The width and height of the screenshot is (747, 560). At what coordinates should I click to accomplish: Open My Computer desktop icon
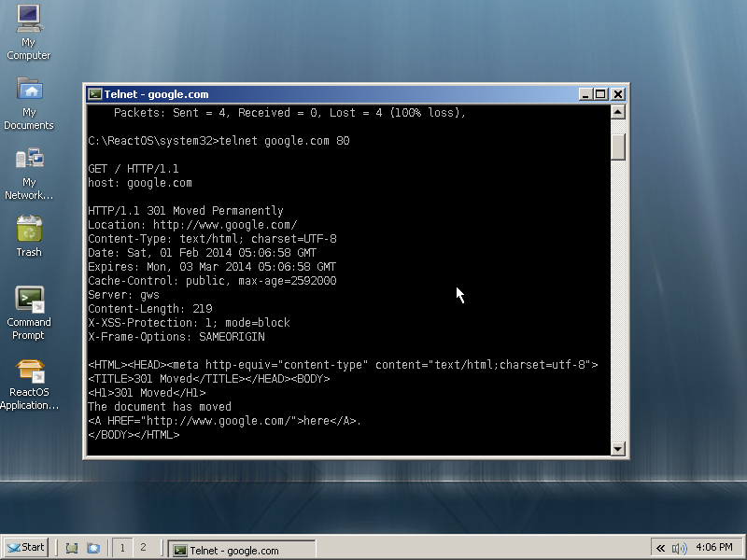pos(29,19)
